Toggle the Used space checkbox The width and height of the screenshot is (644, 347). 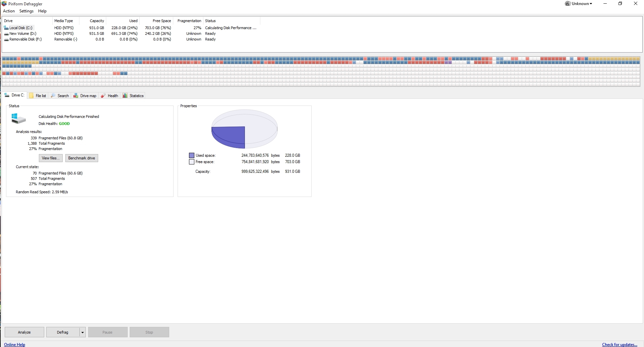tap(192, 155)
